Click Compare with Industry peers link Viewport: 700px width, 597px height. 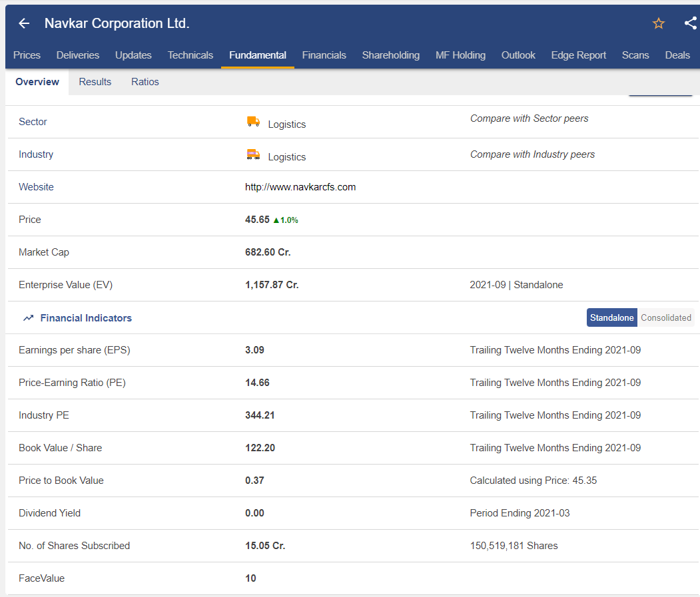click(x=532, y=154)
